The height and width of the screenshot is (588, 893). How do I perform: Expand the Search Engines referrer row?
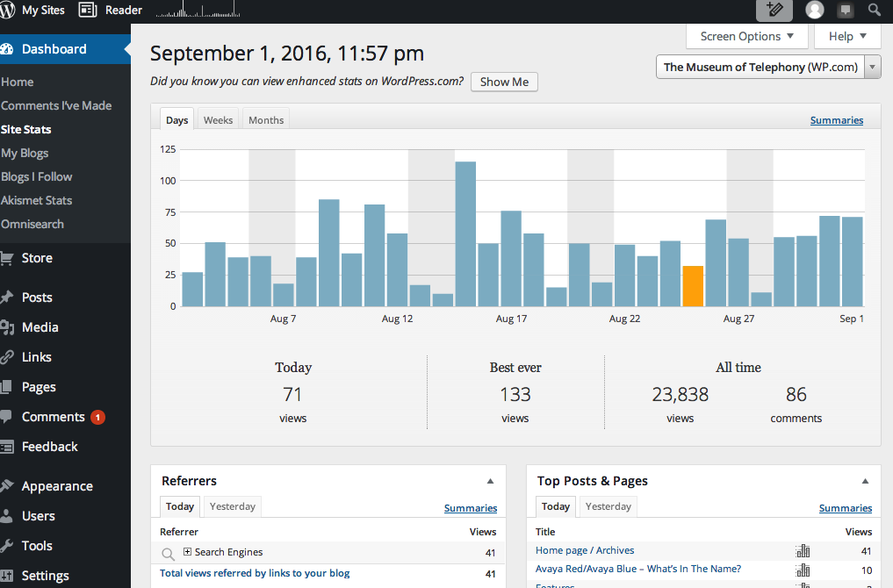tap(188, 552)
